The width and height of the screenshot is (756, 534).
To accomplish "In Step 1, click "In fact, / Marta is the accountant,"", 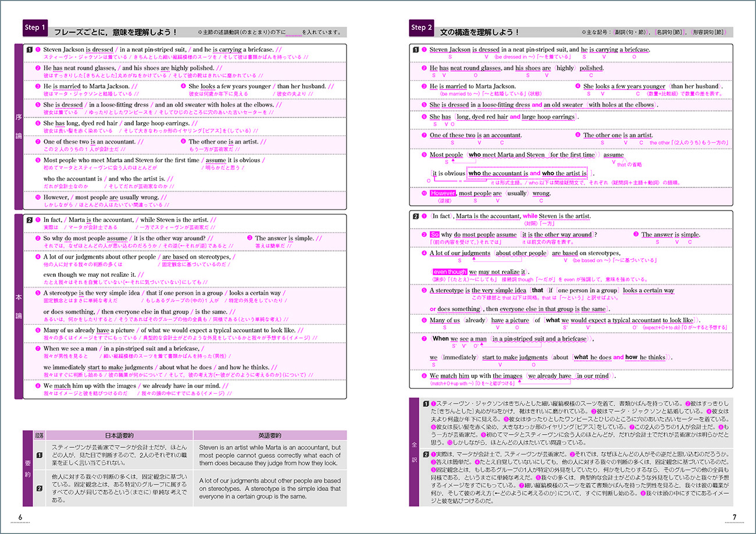I will [88, 220].
